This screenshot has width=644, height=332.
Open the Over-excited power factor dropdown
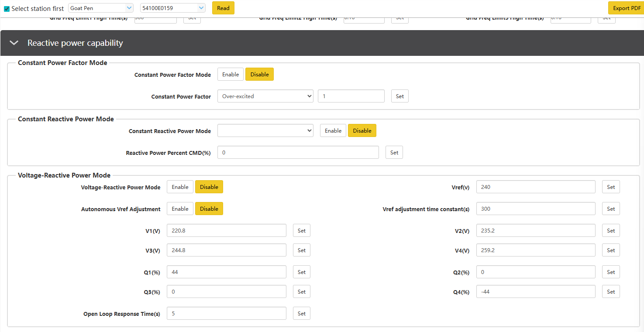265,96
